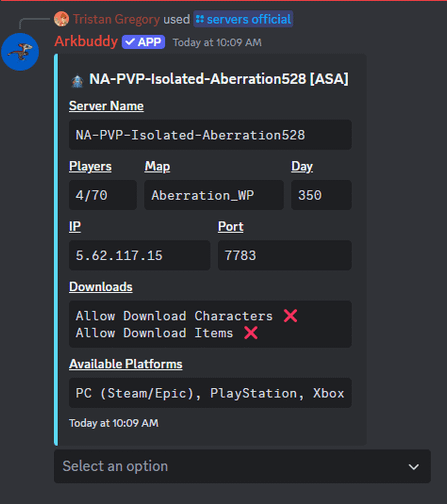447x504 pixels.
Task: Open the Select an option dropdown
Action: (242, 466)
